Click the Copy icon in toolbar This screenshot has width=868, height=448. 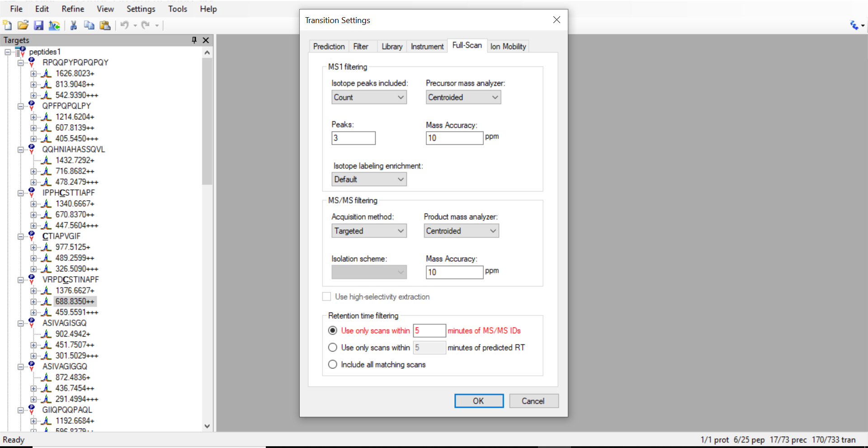tap(89, 25)
